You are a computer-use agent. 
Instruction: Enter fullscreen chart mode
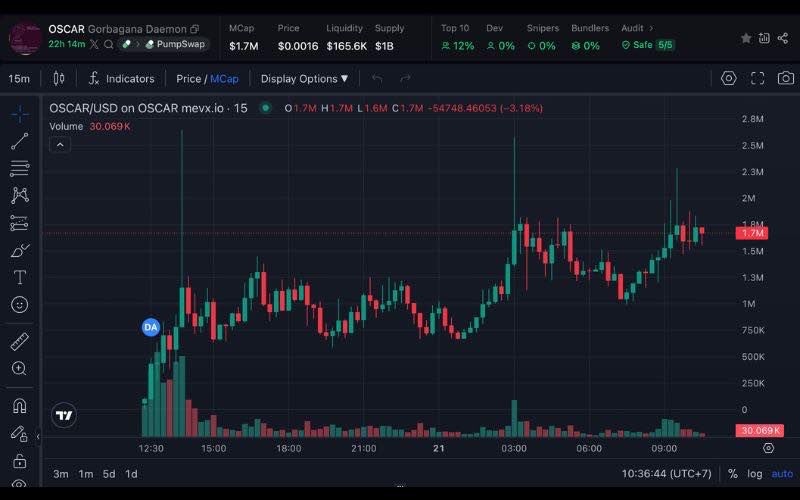coord(758,78)
